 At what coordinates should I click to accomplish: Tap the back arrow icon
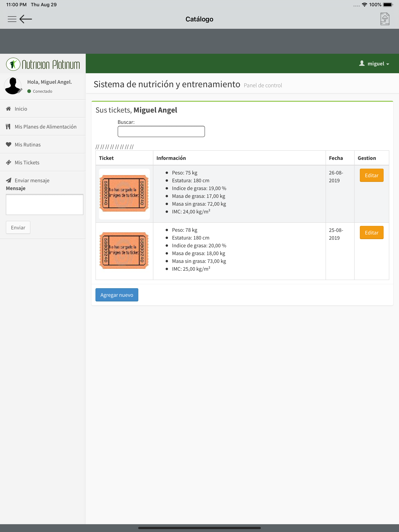(x=26, y=19)
